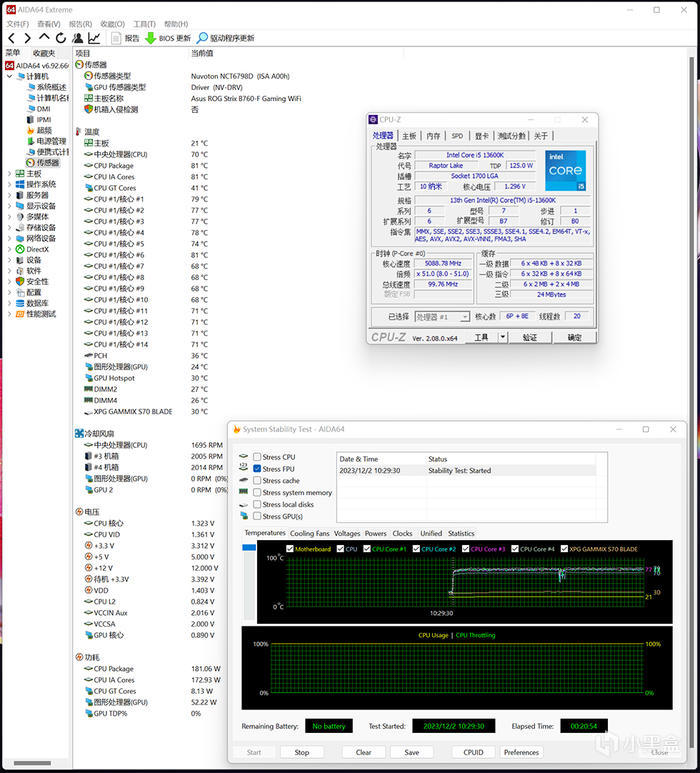Click the green BIOS 更新 download arrow
This screenshot has width=700, height=773.
pyautogui.click(x=150, y=38)
